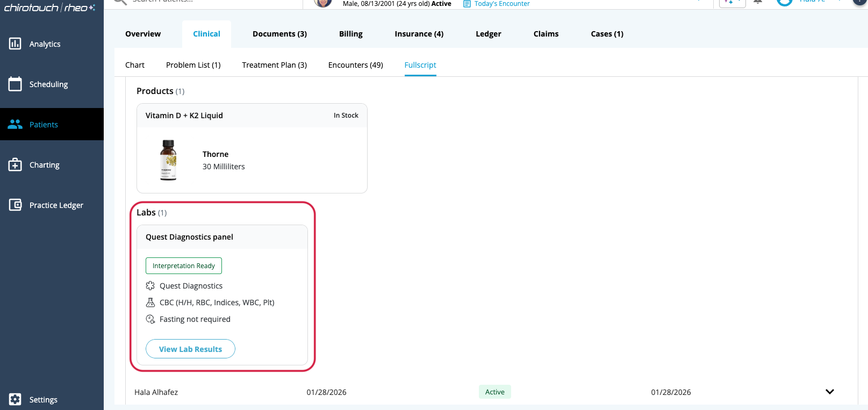Click the Scheduling calendar icon
868x410 pixels.
point(15,84)
